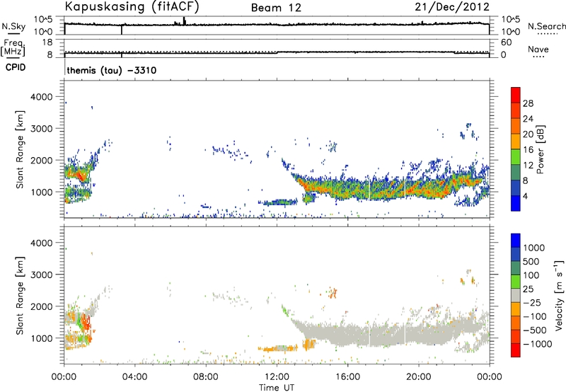Click the 3000 tick on the velocity panel
The height and width of the screenshot is (392, 566).
point(42,275)
